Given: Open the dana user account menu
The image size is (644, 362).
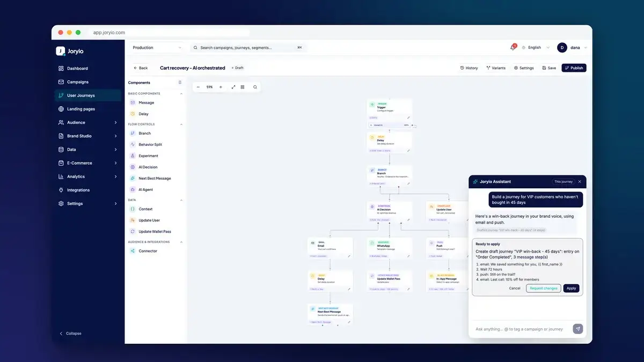Looking at the screenshot, I should click(572, 48).
